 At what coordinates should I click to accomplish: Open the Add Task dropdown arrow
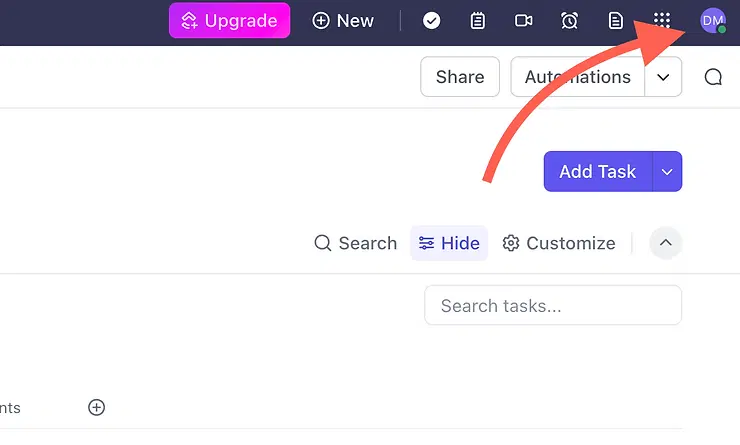[x=667, y=172]
